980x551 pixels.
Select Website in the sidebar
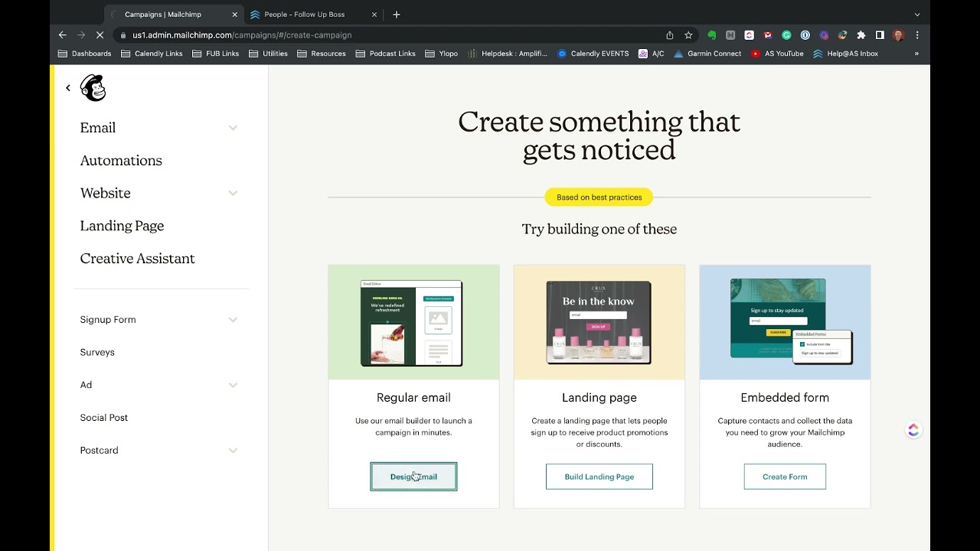point(105,193)
